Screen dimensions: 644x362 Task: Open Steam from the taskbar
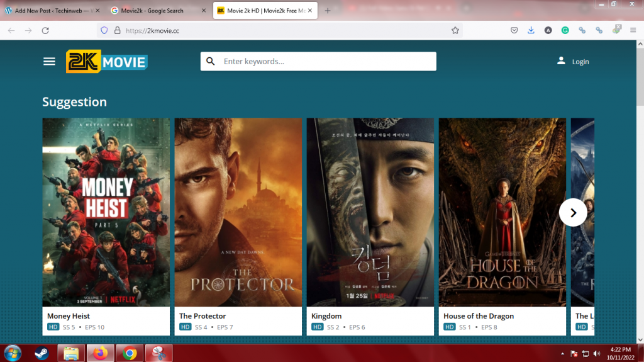pyautogui.click(x=42, y=353)
